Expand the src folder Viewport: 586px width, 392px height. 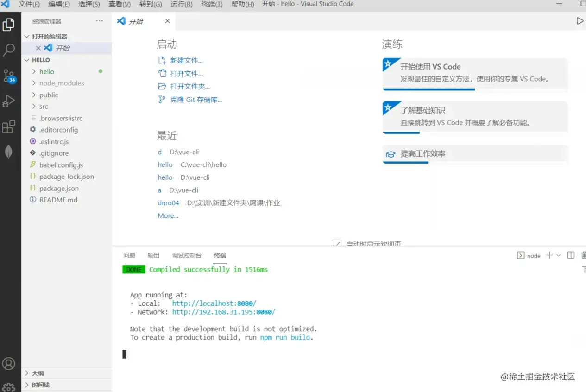(x=34, y=106)
